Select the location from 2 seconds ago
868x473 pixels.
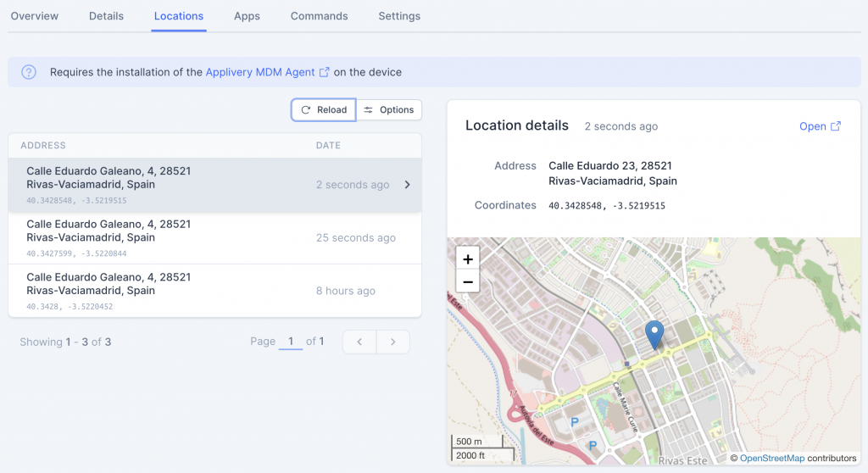click(214, 185)
